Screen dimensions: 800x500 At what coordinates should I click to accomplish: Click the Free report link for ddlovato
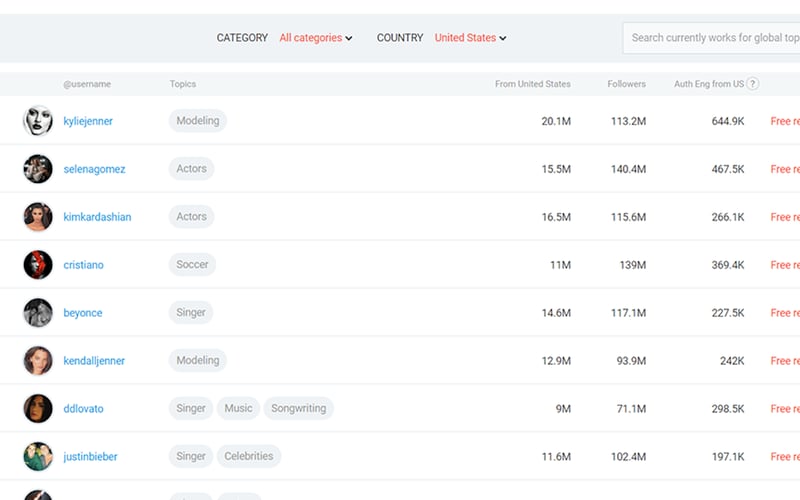(785, 409)
